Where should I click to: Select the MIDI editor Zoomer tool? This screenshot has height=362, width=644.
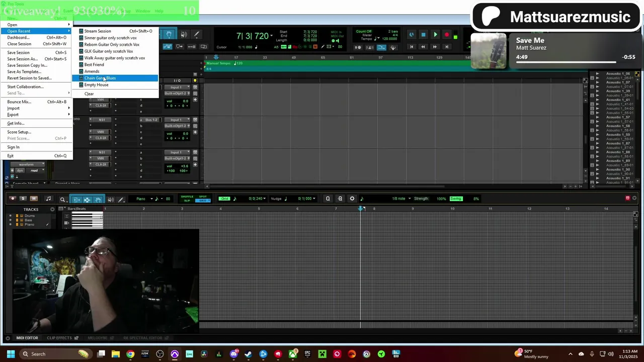(x=62, y=200)
